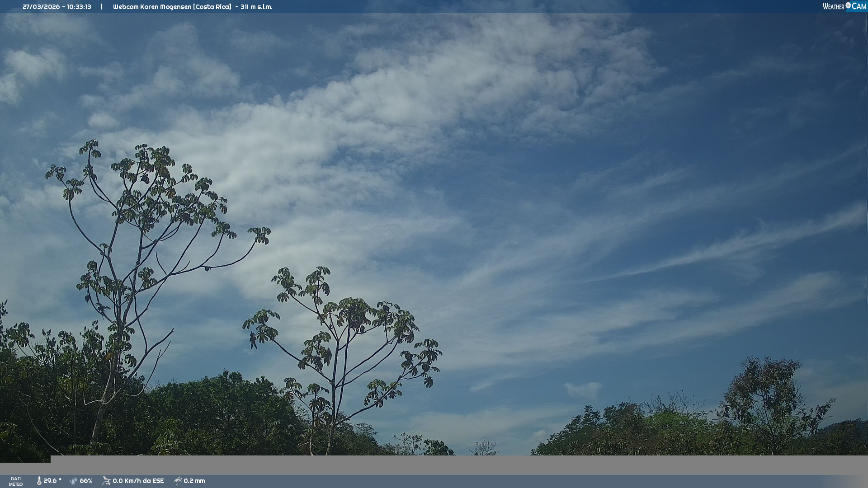Click the wind vane icon
Screen dimensions: 868x488
click(x=106, y=481)
